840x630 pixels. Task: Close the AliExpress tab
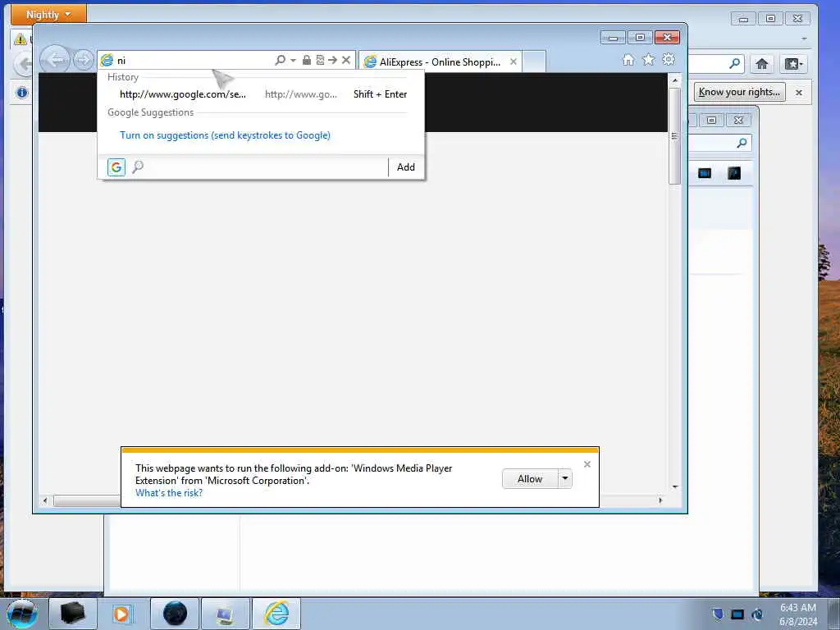pyautogui.click(x=514, y=62)
